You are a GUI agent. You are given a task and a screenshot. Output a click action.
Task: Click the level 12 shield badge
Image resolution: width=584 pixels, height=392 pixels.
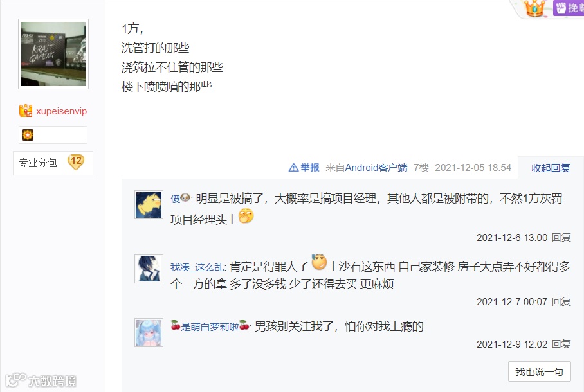[76, 162]
